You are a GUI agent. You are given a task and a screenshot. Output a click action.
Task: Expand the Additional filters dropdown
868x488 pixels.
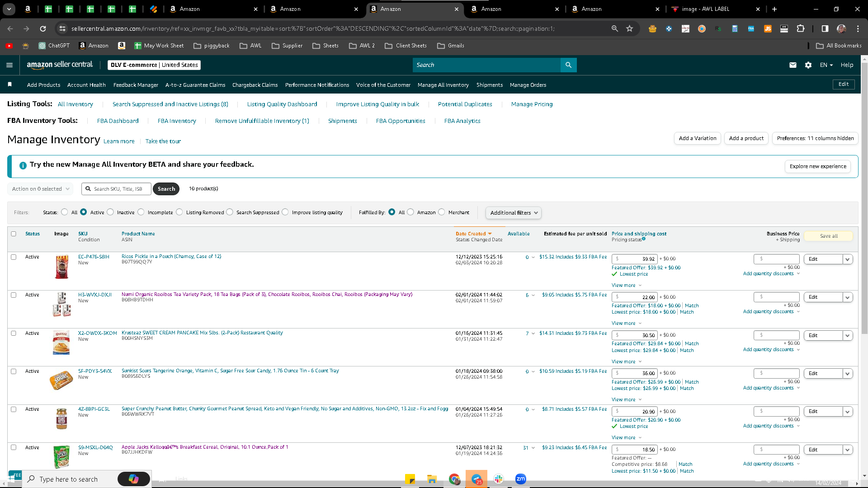coord(514,213)
